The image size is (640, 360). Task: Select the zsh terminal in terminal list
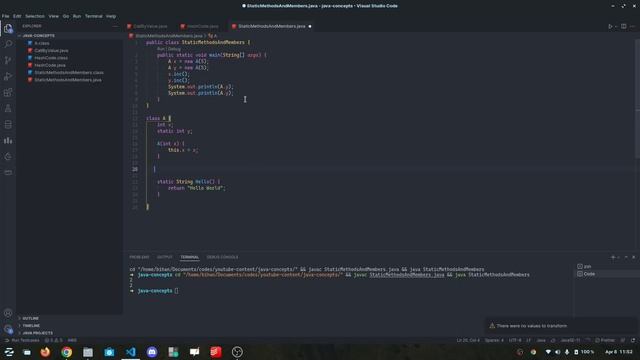tap(607, 266)
